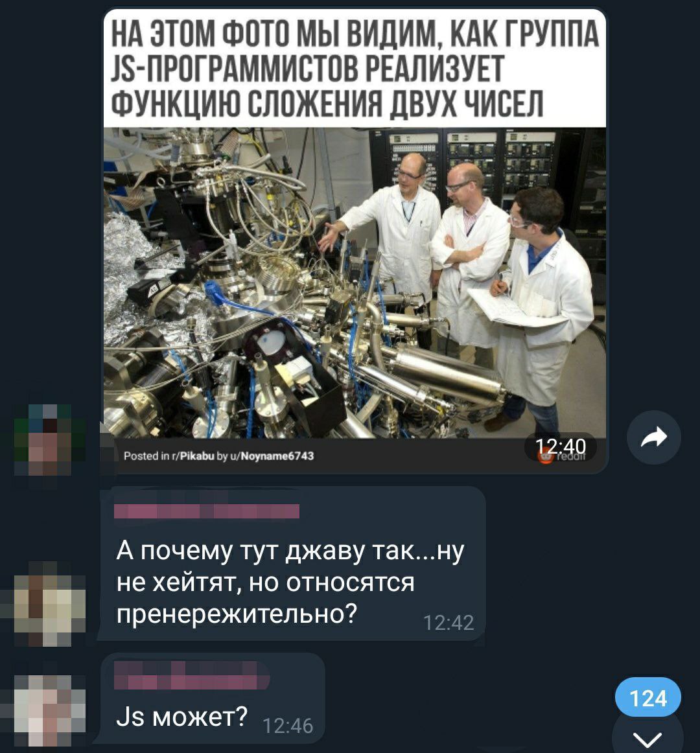Tap blurred sender name above 'А почему' message
This screenshot has height=753, width=700.
coord(207,511)
